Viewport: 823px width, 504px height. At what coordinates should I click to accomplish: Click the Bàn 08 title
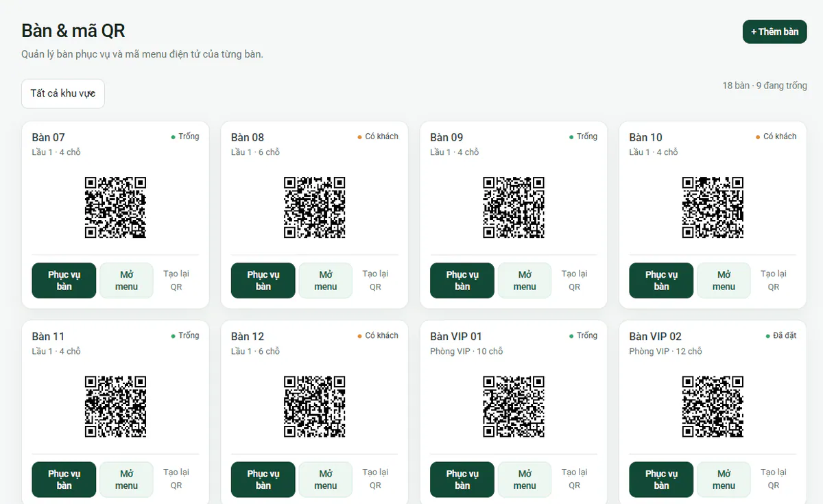pyautogui.click(x=248, y=137)
